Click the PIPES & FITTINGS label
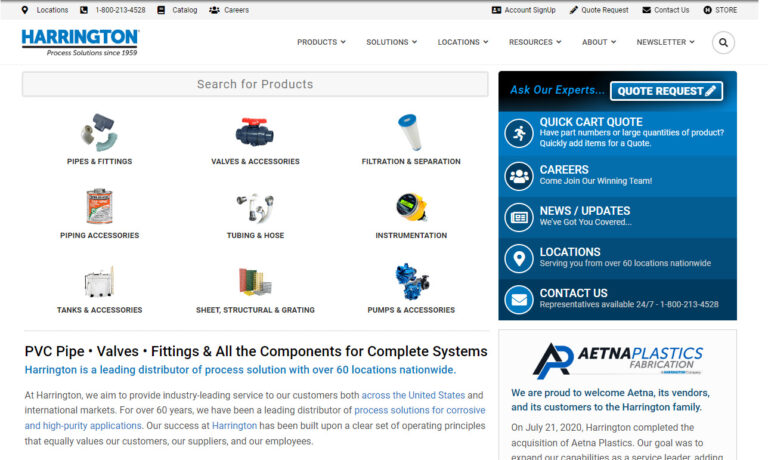The width and height of the screenshot is (768, 460). pyautogui.click(x=99, y=162)
